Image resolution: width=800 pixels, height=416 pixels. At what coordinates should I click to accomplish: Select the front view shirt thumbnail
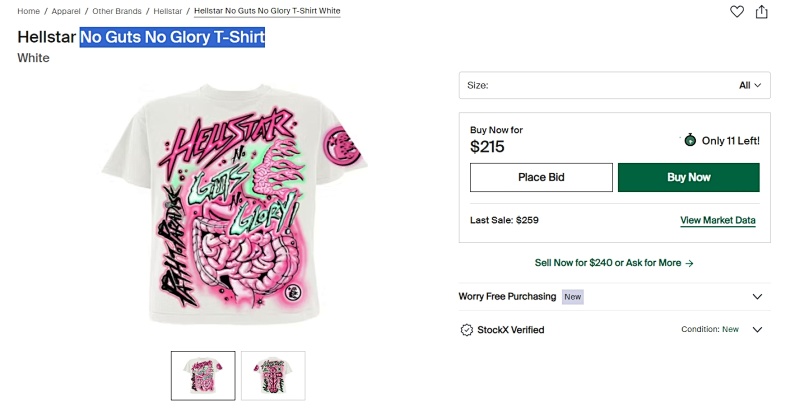203,376
